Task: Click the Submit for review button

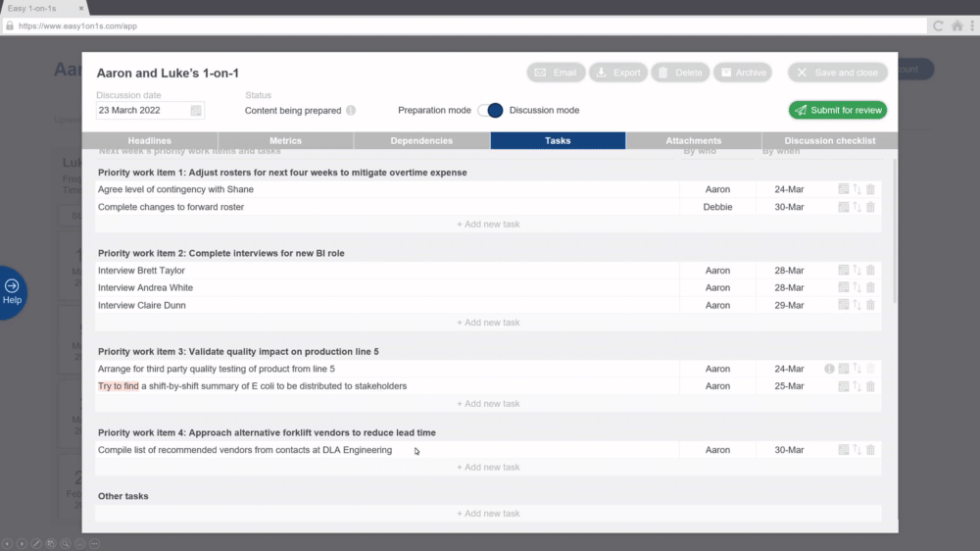Action: click(838, 110)
